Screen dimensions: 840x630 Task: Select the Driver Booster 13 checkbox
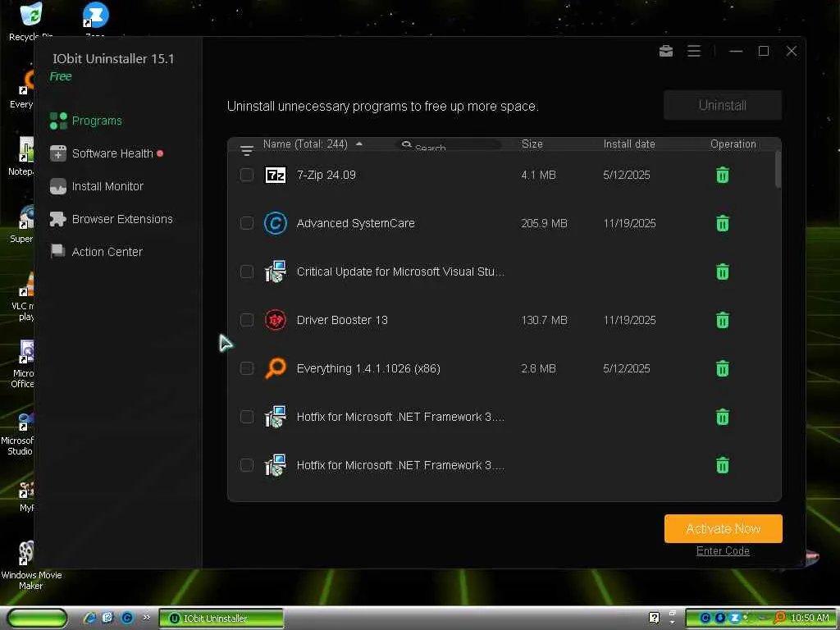point(246,320)
